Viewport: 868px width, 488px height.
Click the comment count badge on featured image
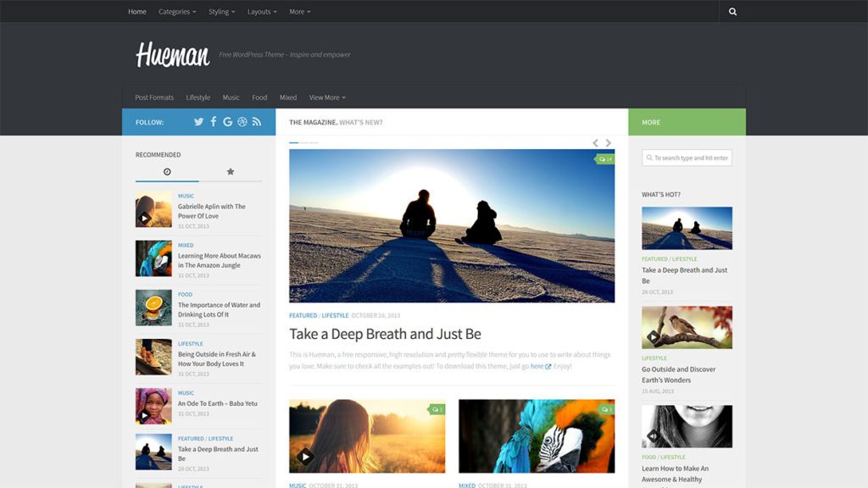coord(604,159)
